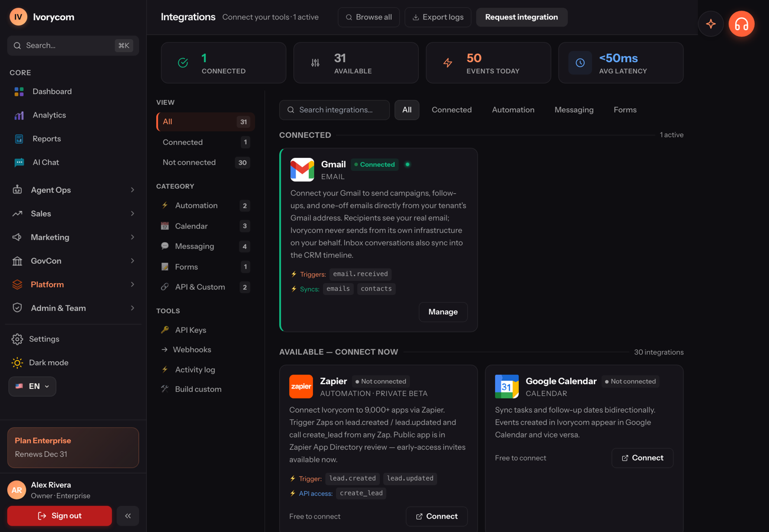
Task: Open Settings gear in sidebar
Action: (73, 339)
